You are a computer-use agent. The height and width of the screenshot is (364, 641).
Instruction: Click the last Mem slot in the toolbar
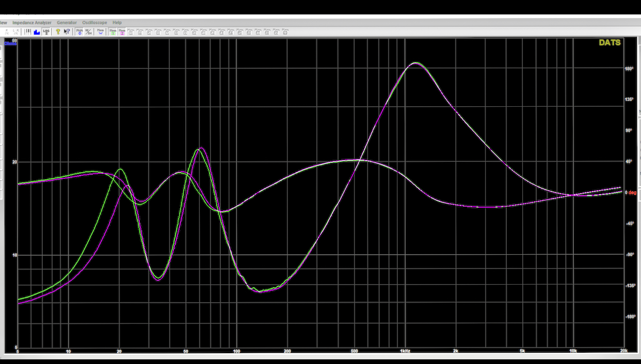pyautogui.click(x=285, y=31)
